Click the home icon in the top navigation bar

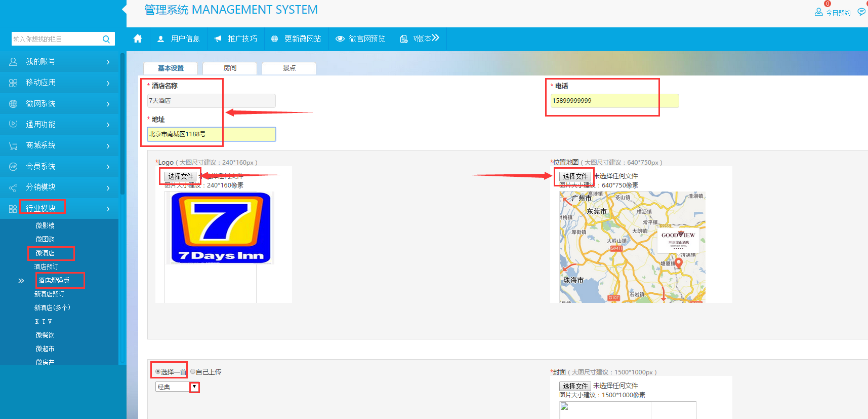(138, 39)
